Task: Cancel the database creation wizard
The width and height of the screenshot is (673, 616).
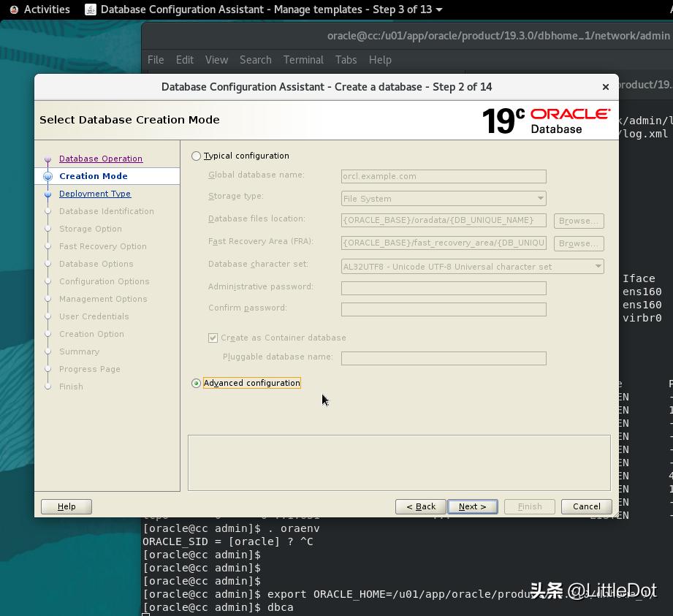Action: (x=587, y=506)
